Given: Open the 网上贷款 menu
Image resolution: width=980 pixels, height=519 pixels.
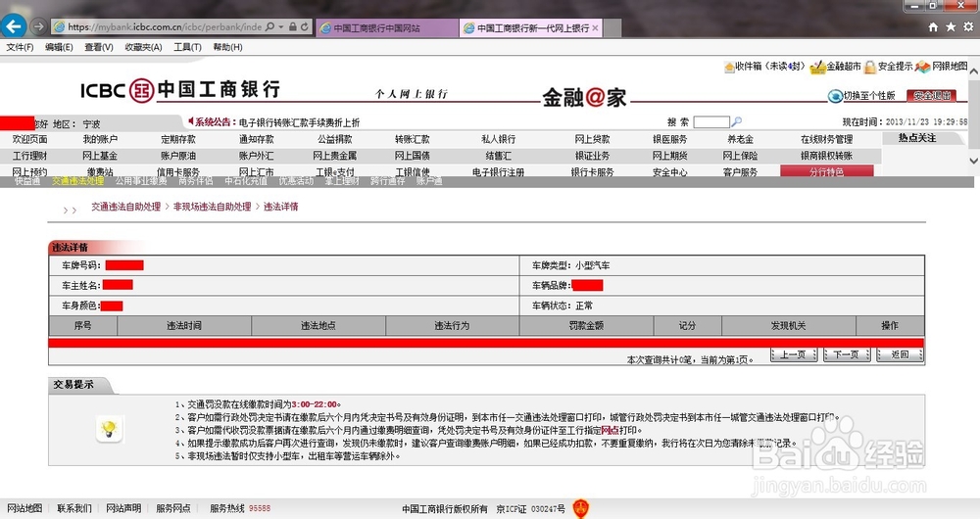Looking at the screenshot, I should tap(592, 139).
